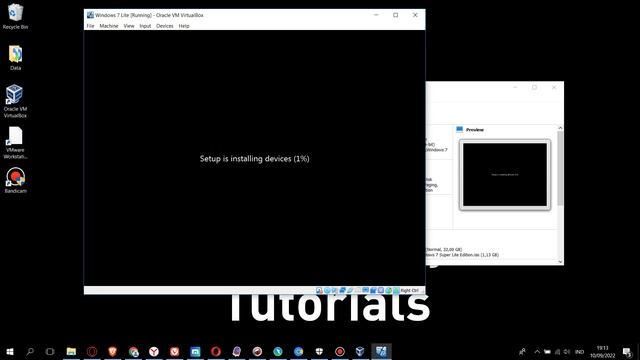The height and width of the screenshot is (360, 640).
Task: Click the Preview section header in Manager
Action: [x=474, y=129]
